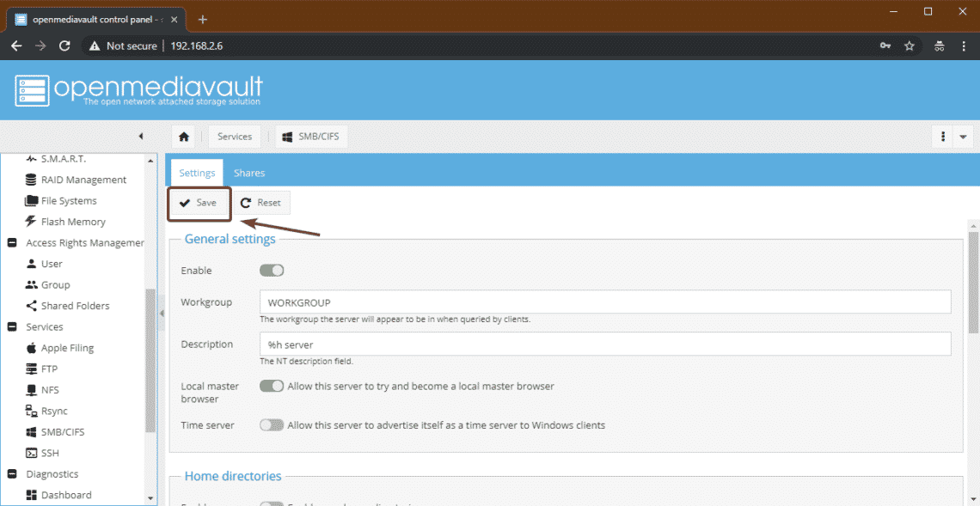Go back in browser history

16,46
